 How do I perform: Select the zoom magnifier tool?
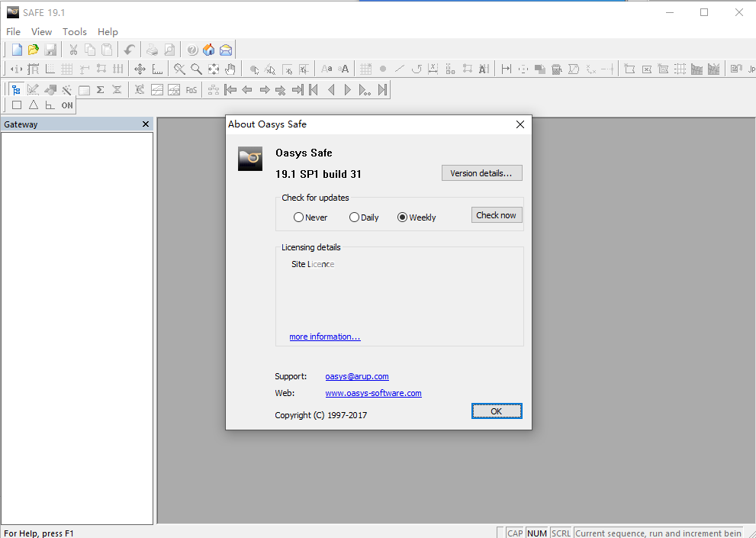196,69
